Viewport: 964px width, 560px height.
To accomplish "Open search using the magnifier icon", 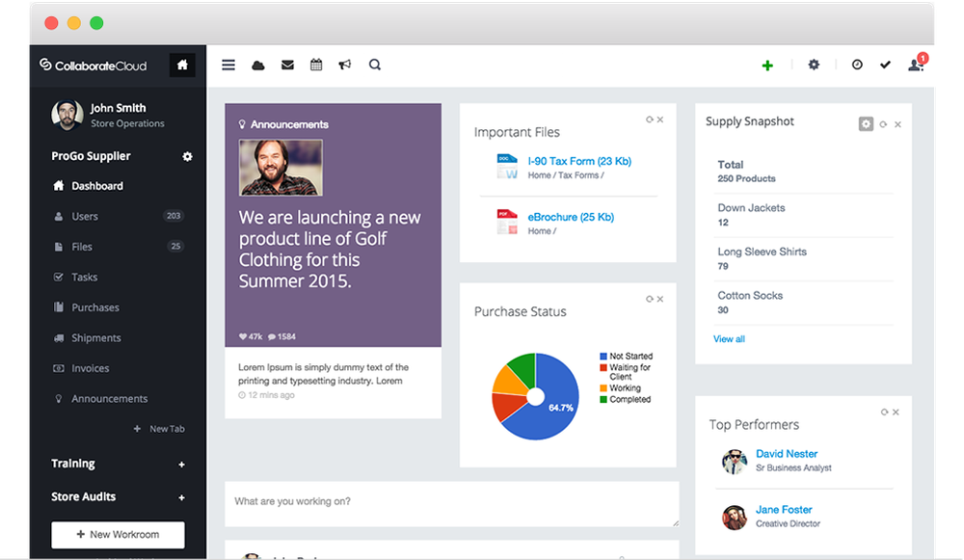I will click(x=374, y=65).
